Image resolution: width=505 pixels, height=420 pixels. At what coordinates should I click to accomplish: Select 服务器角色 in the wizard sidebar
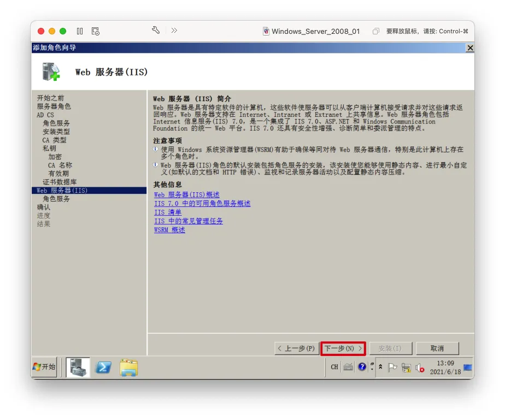click(x=54, y=106)
